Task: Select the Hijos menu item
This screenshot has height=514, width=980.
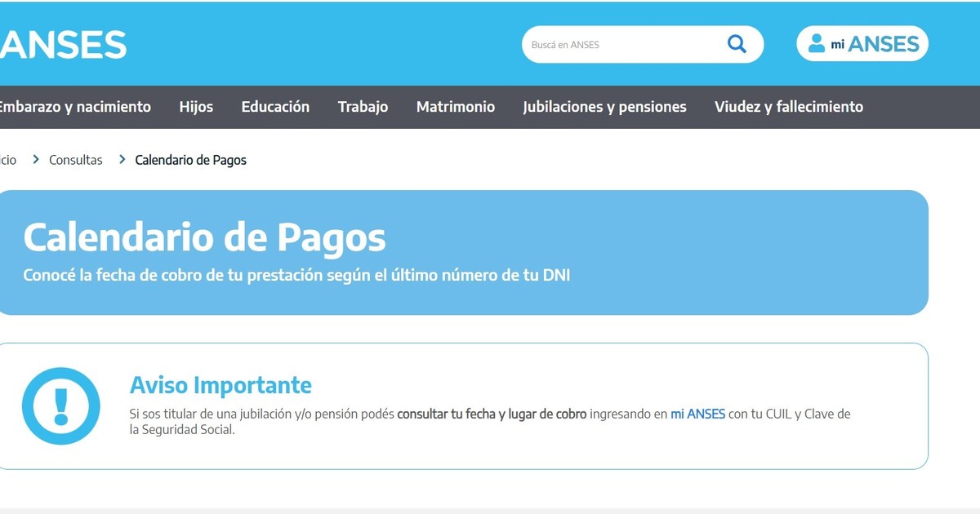Action: [x=196, y=107]
